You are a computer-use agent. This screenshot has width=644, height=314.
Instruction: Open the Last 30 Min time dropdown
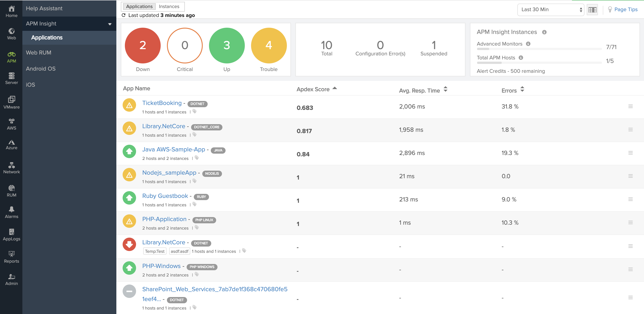click(x=550, y=10)
